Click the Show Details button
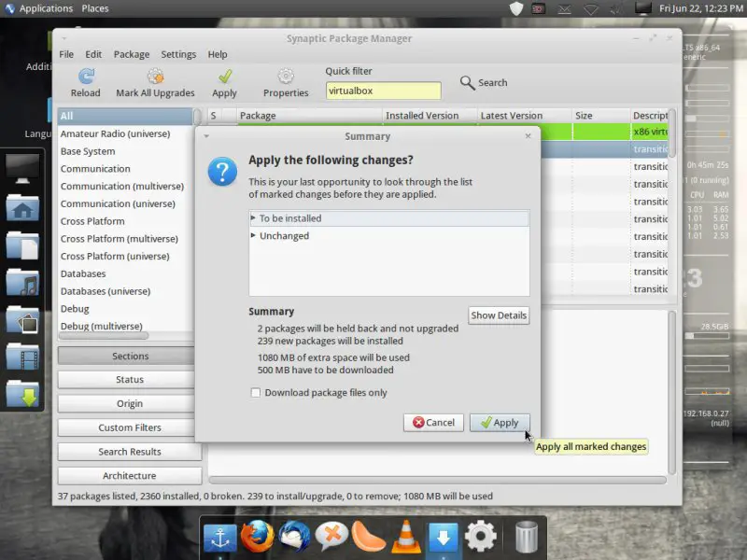This screenshot has width=747, height=560. (499, 315)
